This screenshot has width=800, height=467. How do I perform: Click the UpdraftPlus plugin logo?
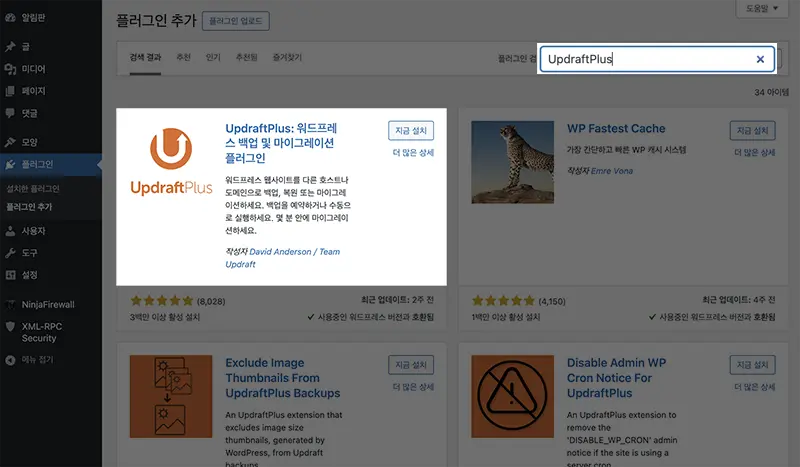(171, 161)
